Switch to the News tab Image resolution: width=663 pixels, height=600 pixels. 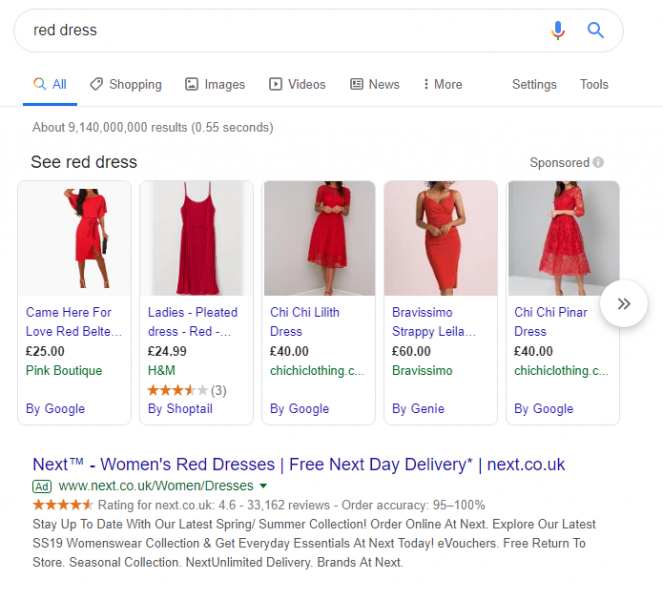[375, 84]
